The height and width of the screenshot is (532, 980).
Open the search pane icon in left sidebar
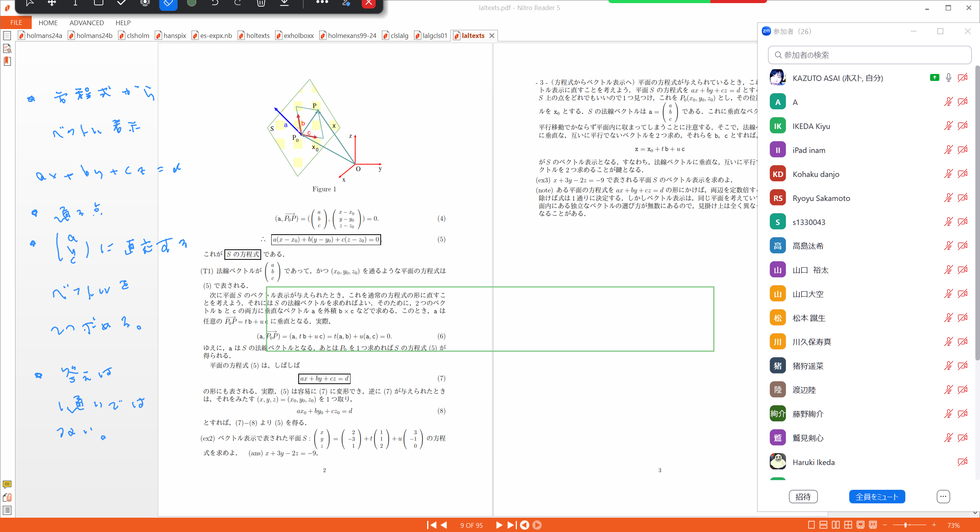[7, 49]
